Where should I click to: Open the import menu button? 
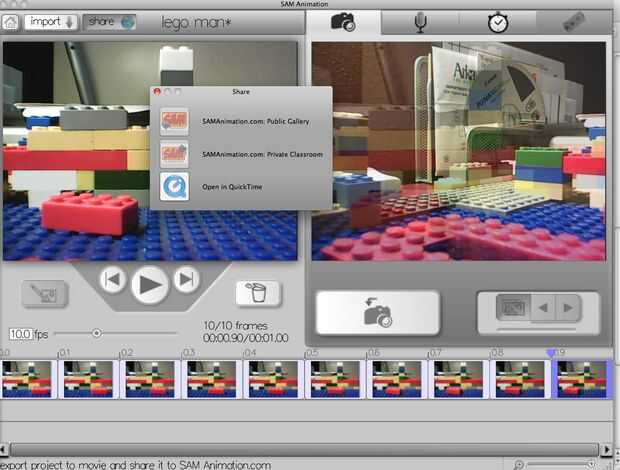pos(51,22)
